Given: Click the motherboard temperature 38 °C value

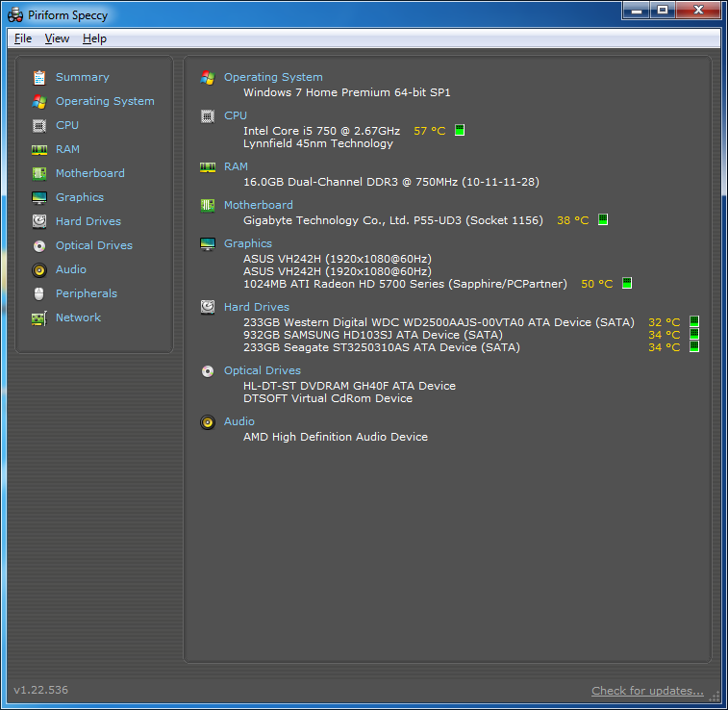Looking at the screenshot, I should click(x=573, y=220).
